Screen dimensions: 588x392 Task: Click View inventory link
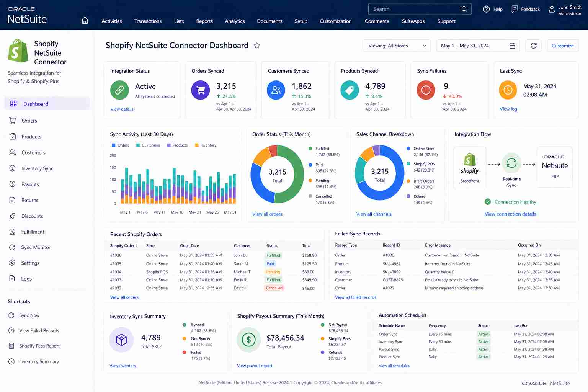pos(122,366)
